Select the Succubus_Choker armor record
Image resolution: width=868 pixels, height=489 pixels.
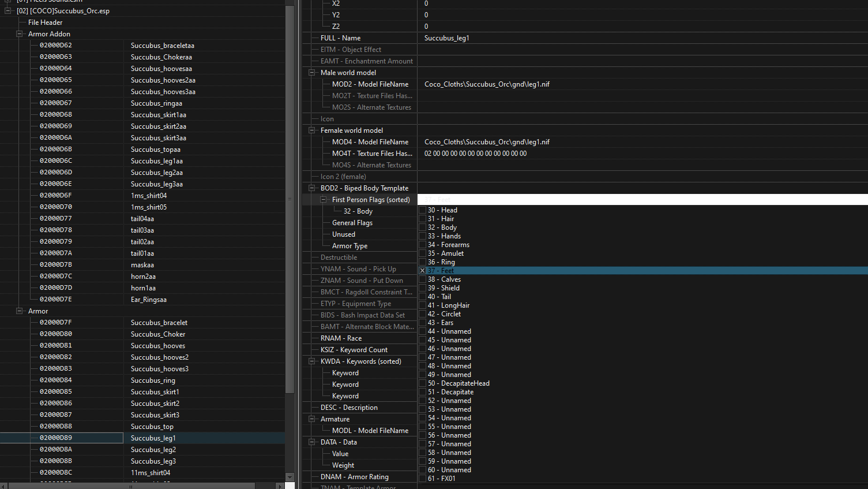158,334
